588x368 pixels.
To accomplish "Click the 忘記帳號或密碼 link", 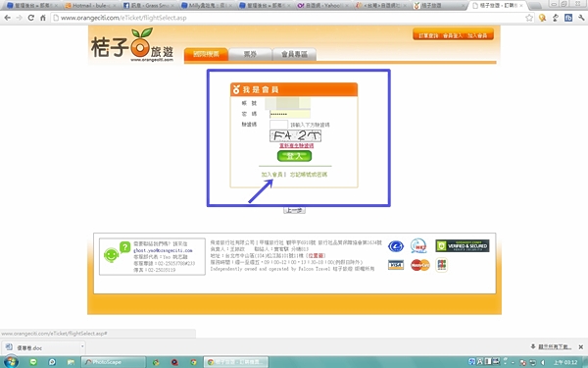I will pyautogui.click(x=309, y=175).
